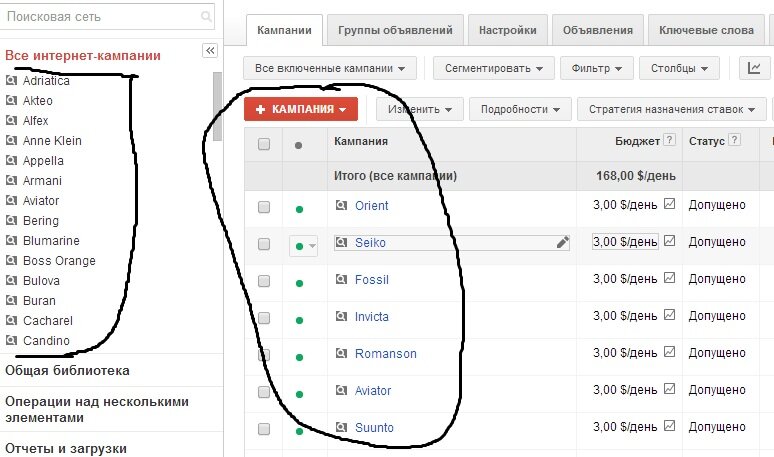Click budget chart icon for Orient

click(x=669, y=205)
